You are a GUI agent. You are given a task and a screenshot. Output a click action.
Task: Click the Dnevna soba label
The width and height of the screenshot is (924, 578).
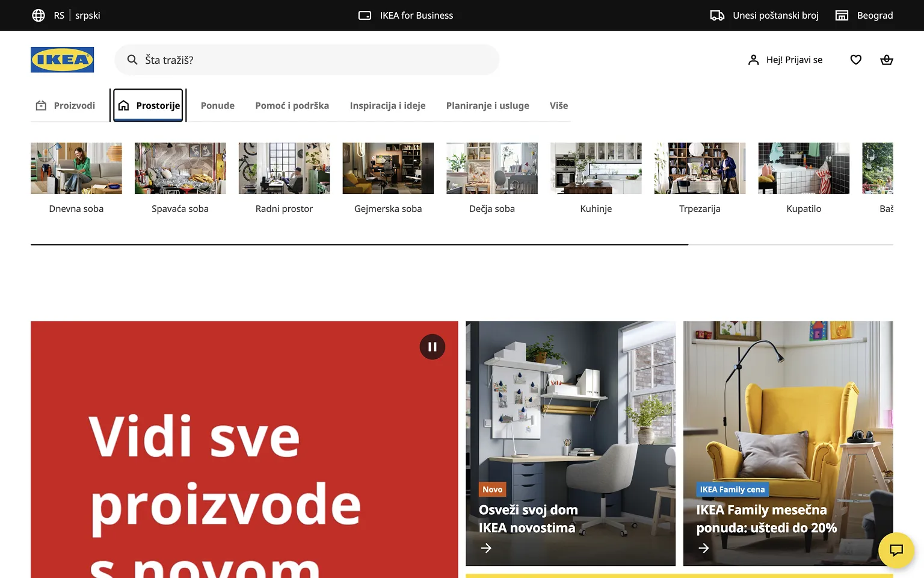point(76,208)
